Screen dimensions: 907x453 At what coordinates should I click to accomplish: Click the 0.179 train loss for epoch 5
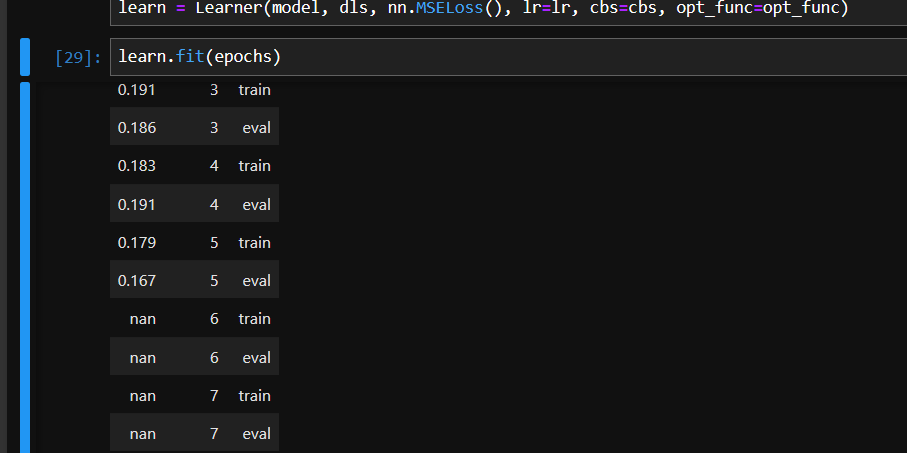click(137, 242)
